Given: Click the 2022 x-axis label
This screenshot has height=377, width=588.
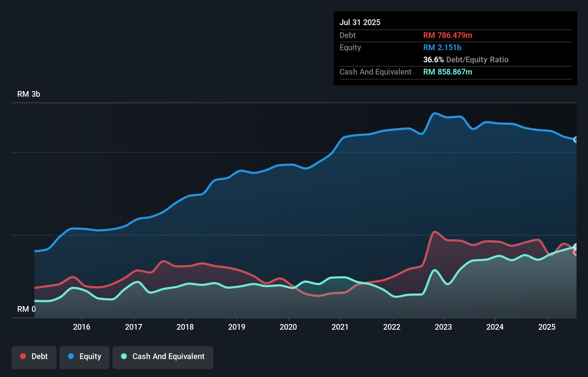Looking at the screenshot, I should click(x=392, y=327).
